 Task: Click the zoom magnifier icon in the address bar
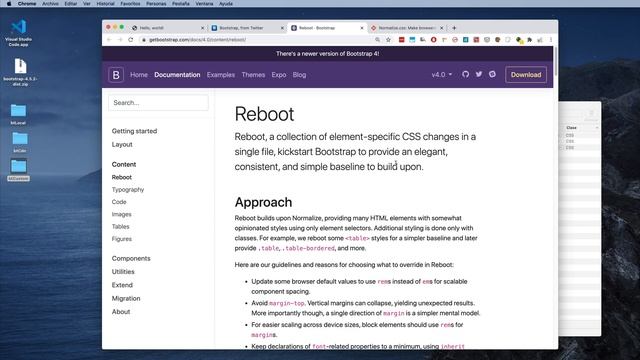click(x=378, y=40)
